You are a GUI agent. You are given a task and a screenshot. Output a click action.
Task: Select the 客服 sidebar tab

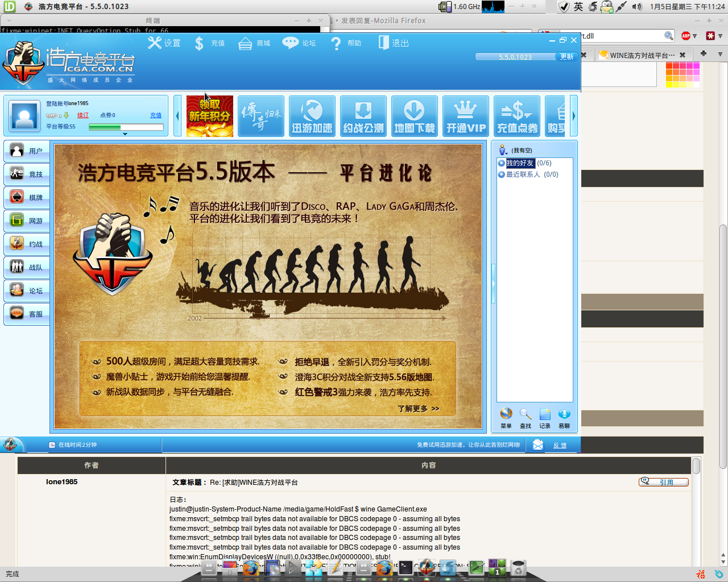[27, 314]
